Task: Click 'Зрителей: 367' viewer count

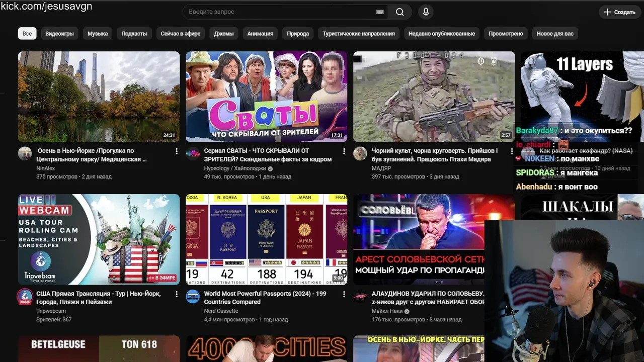Action: (x=54, y=320)
